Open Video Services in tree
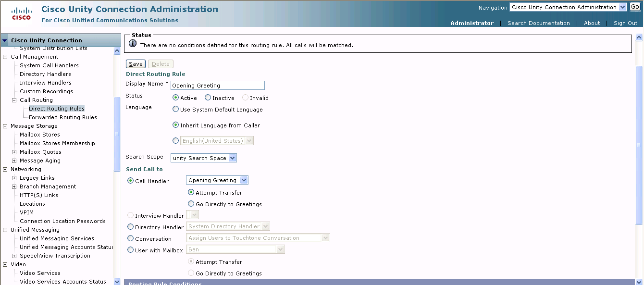 [x=40, y=273]
